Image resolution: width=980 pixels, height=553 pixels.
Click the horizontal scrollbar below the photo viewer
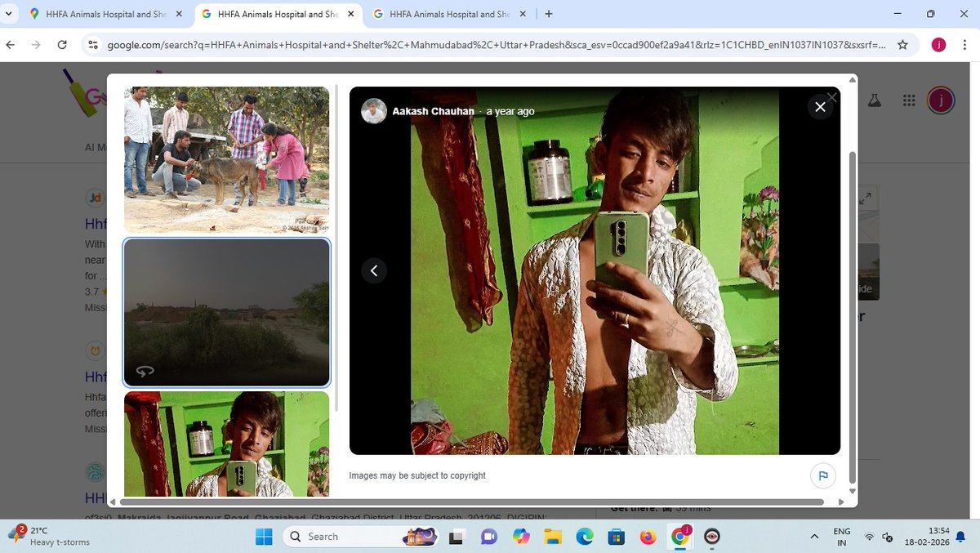(x=471, y=502)
